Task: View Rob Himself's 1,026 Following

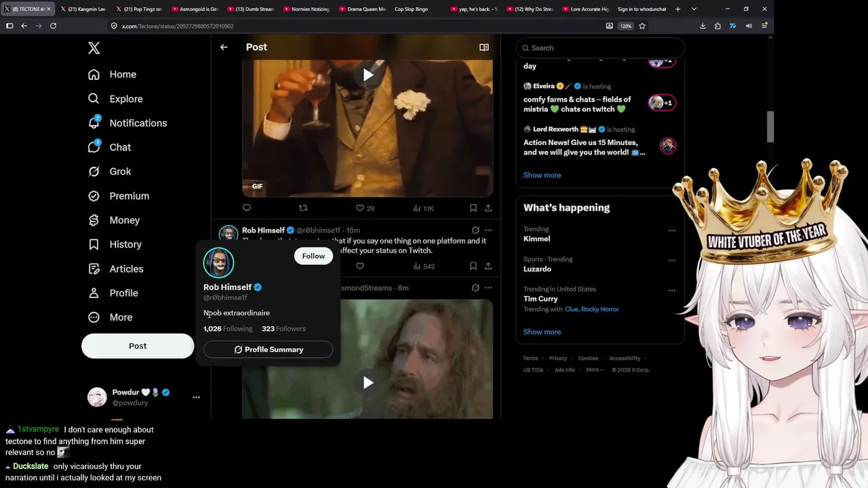Action: click(228, 329)
